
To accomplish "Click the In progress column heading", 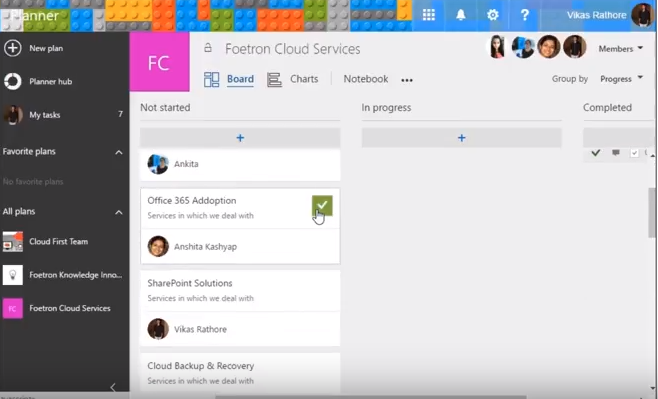I will coord(386,108).
